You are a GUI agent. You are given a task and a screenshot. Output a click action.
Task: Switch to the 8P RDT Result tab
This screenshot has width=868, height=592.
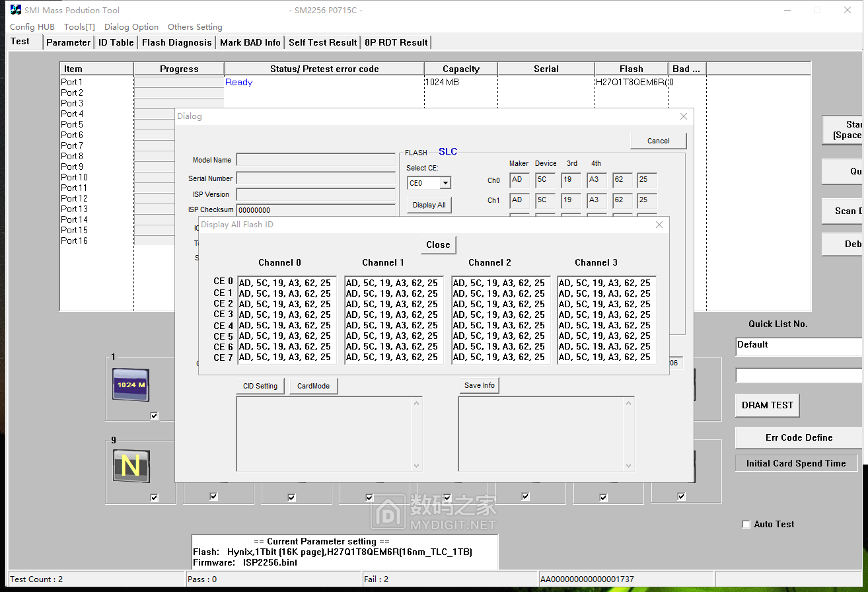(x=396, y=42)
